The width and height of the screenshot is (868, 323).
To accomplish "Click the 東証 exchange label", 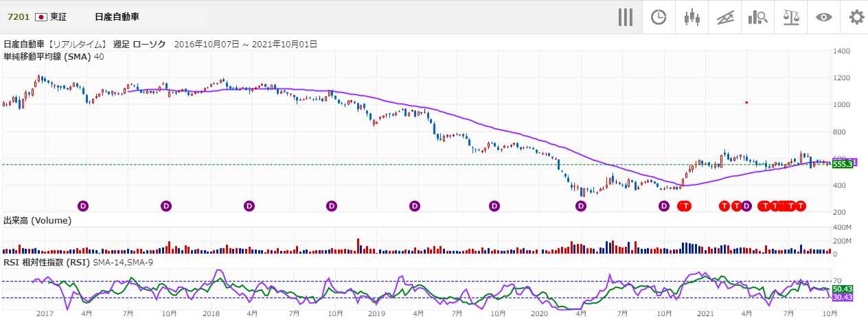I will pos(58,16).
